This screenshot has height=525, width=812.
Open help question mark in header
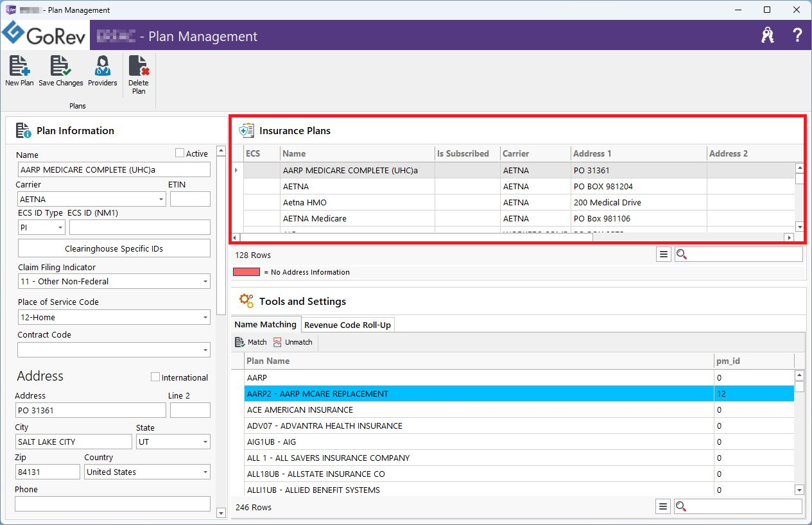click(x=797, y=35)
